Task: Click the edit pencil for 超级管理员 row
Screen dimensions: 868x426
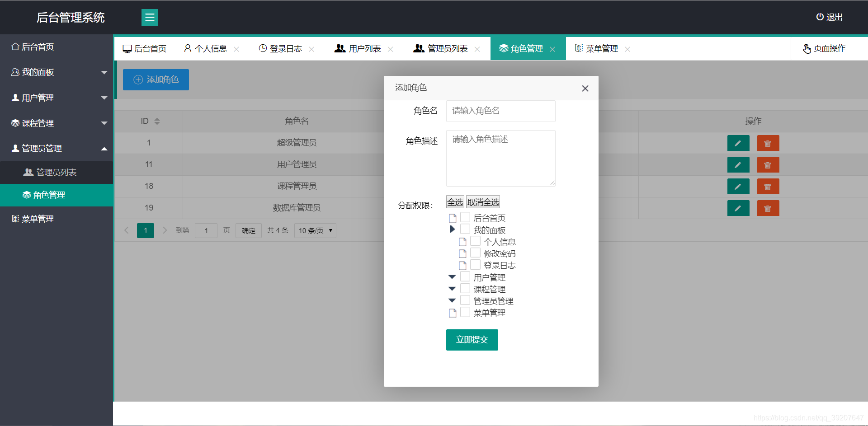Action: (738, 143)
